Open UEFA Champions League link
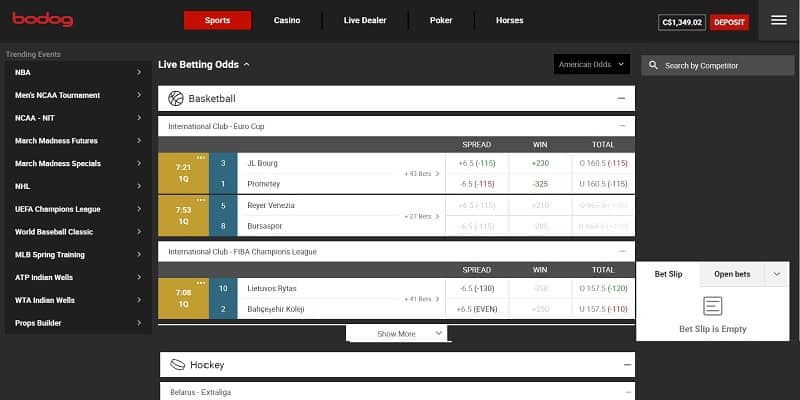The width and height of the screenshot is (800, 400). click(78, 209)
